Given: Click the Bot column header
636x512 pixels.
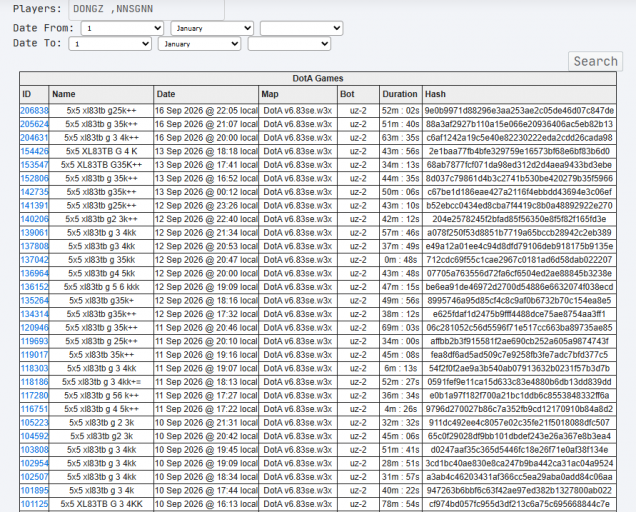Looking at the screenshot, I should tap(358, 94).
